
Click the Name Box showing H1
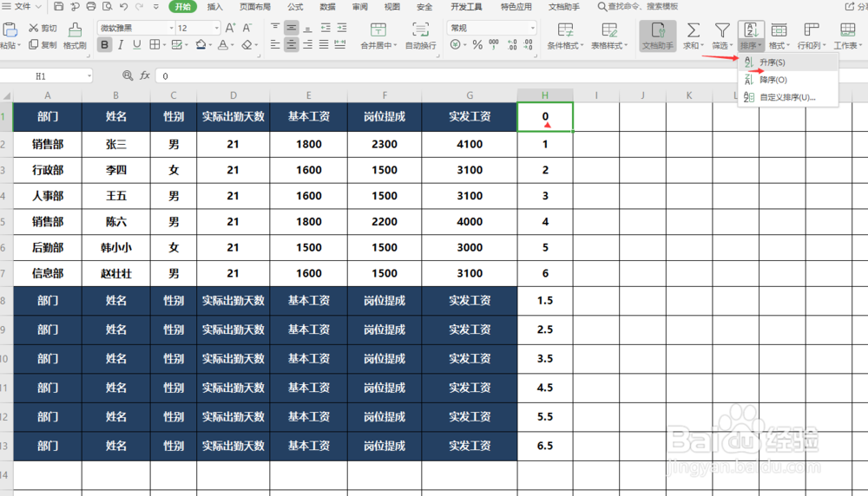46,76
